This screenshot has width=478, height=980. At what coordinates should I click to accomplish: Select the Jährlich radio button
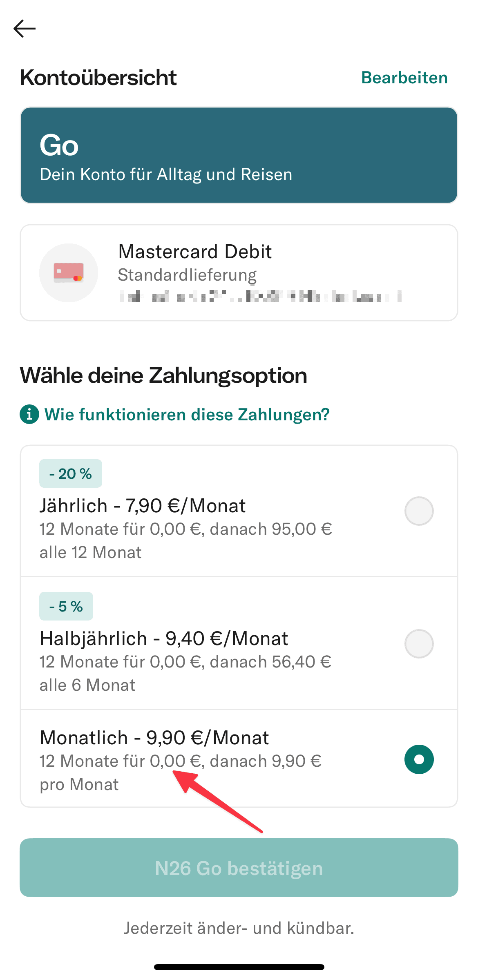pyautogui.click(x=419, y=511)
